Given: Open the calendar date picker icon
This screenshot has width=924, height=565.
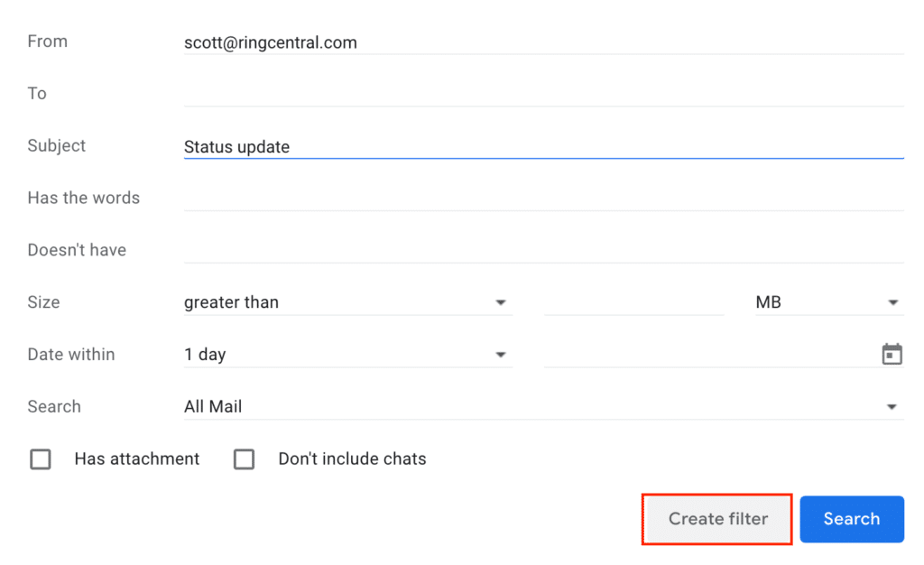Looking at the screenshot, I should tap(892, 355).
